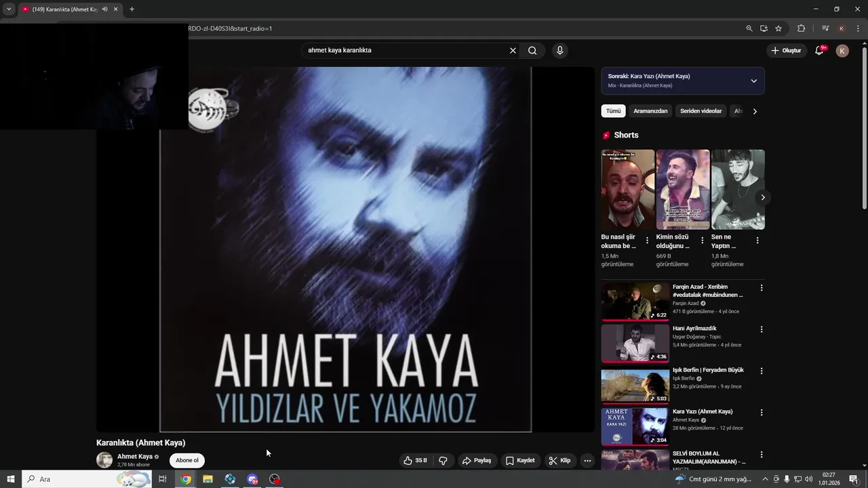This screenshot has height=488, width=868.
Task: Switch to the Karanlıkta (Ahmet Kaya) browser tab
Action: tap(64, 9)
